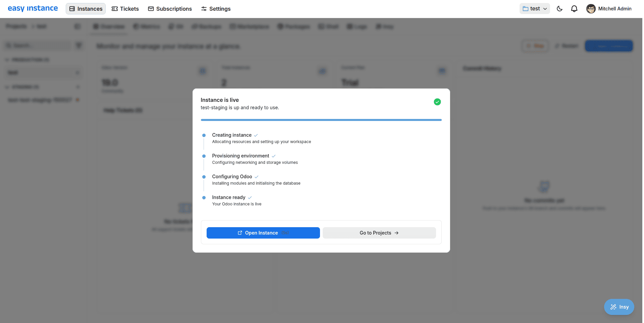Click the tick beside Provisioning environment
The image size is (644, 323).
[274, 156]
